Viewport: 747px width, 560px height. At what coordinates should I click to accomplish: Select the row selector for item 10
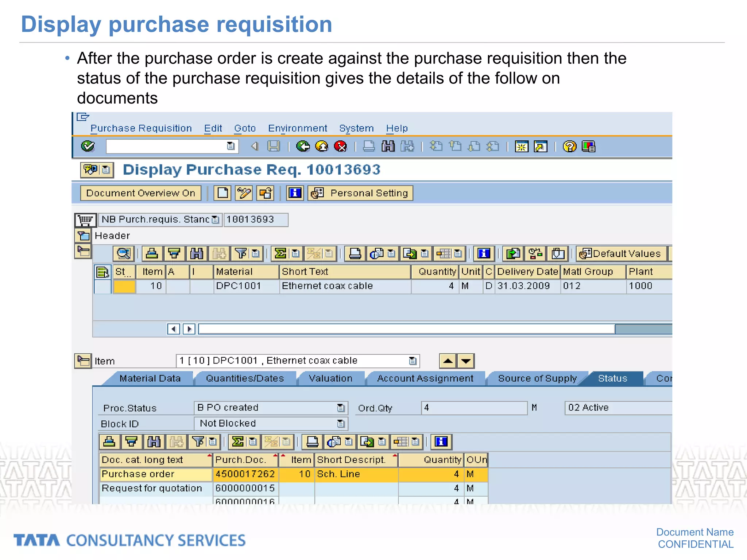pyautogui.click(x=102, y=287)
